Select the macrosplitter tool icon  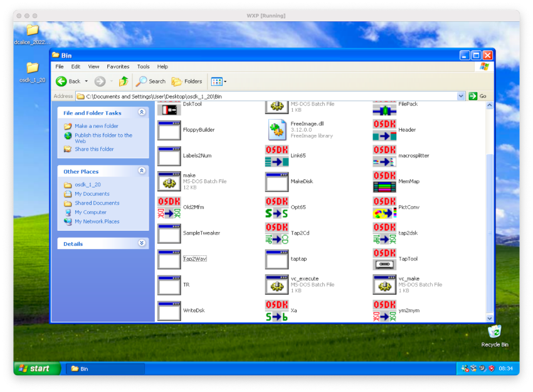(384, 156)
